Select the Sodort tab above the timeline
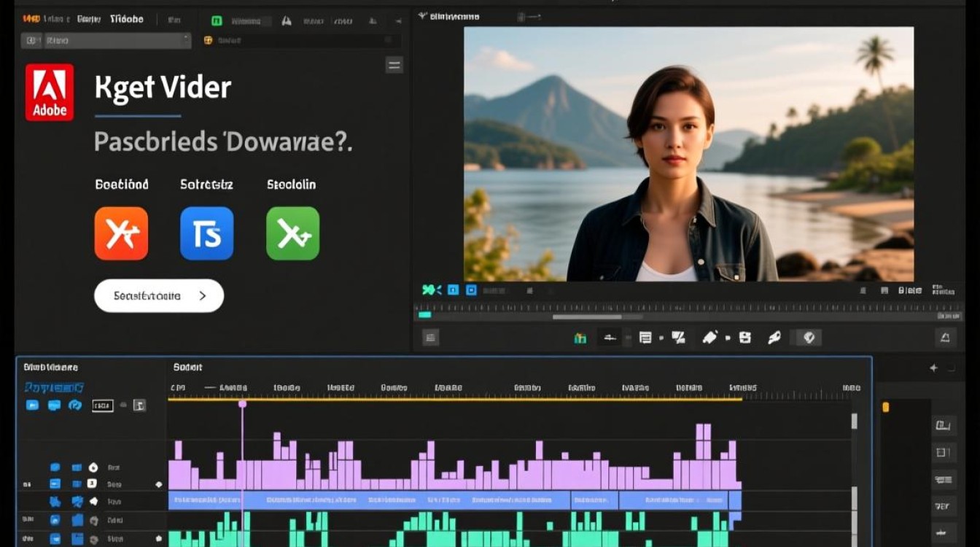Viewport: 980px width, 547px height. [x=187, y=368]
